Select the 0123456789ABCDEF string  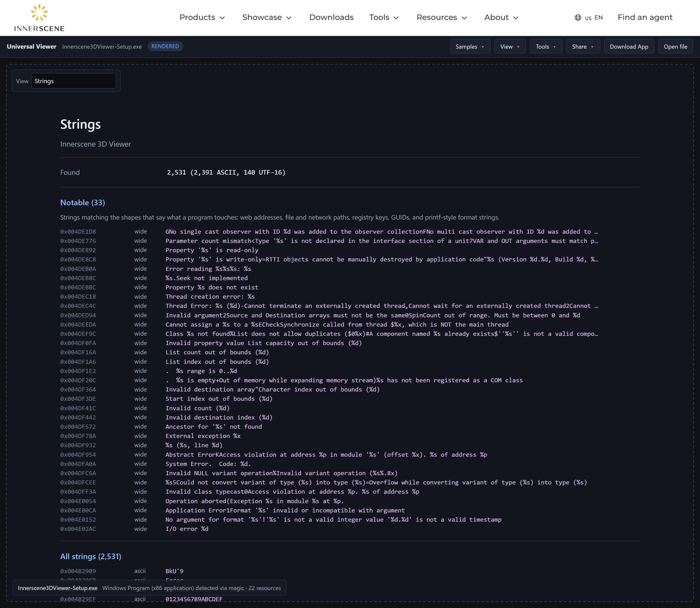tap(194, 599)
